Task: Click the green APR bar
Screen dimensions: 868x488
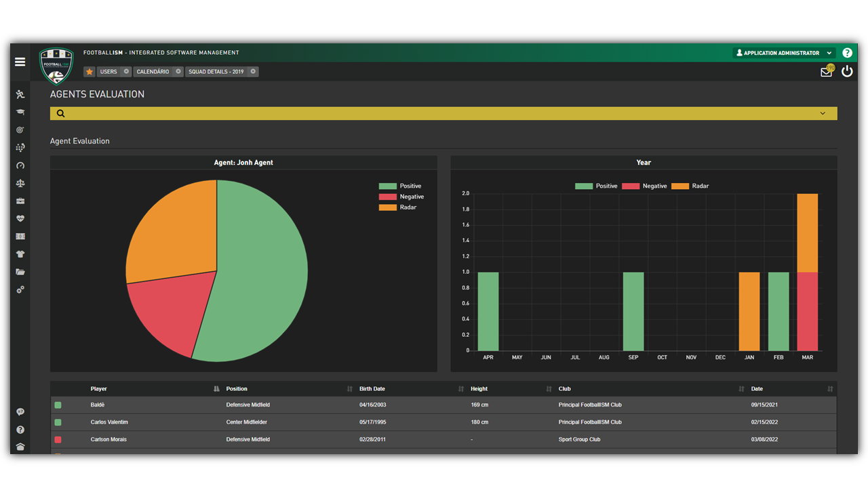Action: (x=488, y=311)
